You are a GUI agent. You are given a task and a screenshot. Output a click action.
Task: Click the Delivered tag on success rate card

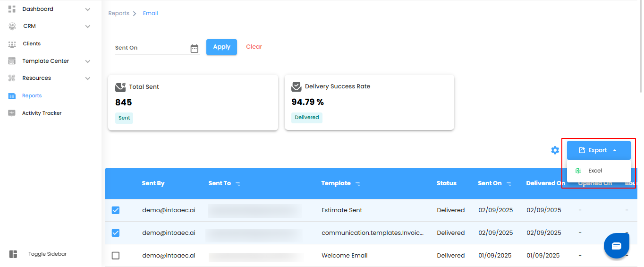point(307,117)
